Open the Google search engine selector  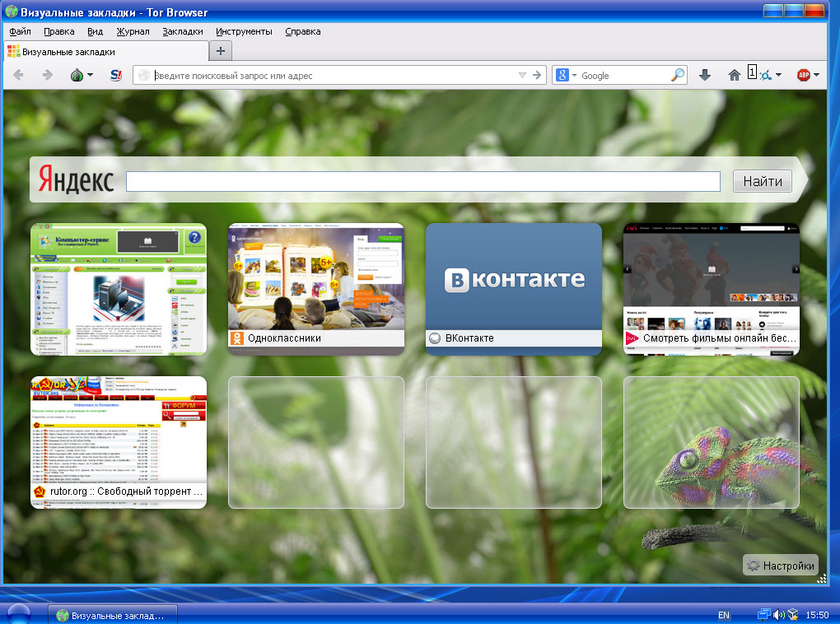(566, 76)
